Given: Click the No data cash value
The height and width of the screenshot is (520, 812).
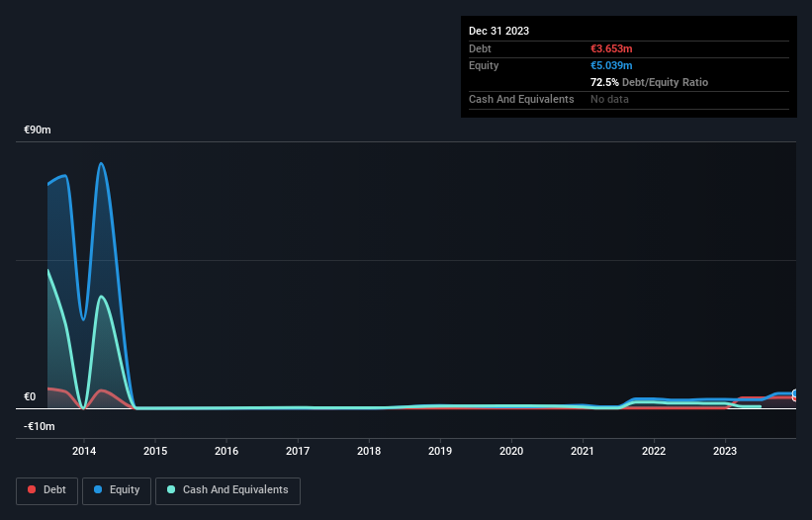Looking at the screenshot, I should tap(609, 99).
